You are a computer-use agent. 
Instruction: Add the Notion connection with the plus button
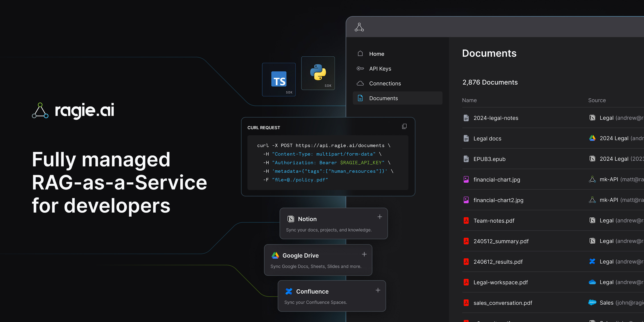[379, 217]
